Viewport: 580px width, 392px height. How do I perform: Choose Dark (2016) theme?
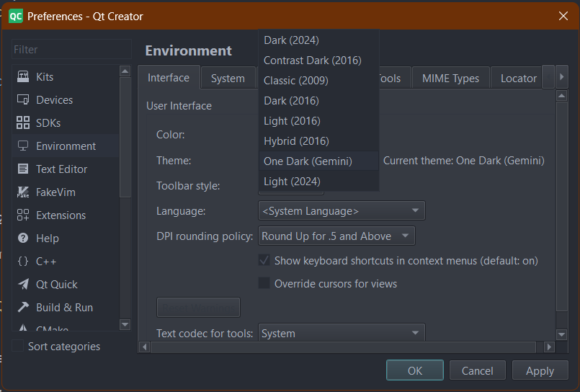318,101
